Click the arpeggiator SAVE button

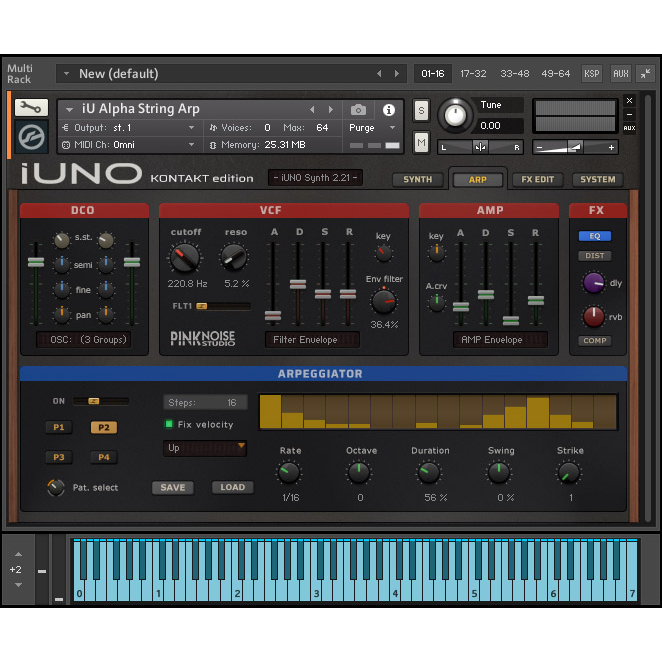coord(173,487)
